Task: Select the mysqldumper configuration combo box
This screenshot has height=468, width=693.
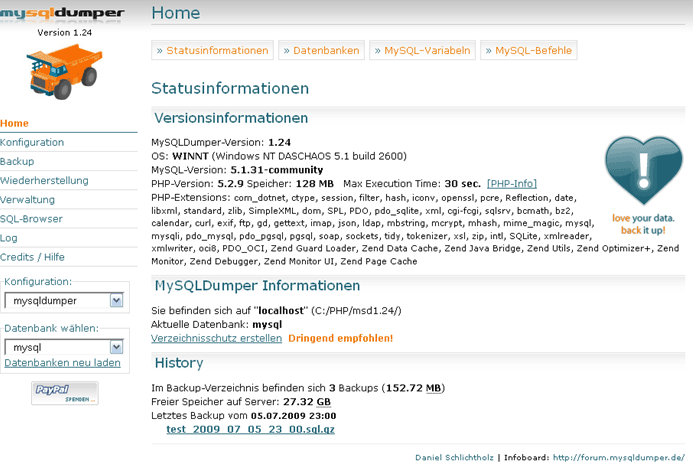Action: pyautogui.click(x=64, y=301)
